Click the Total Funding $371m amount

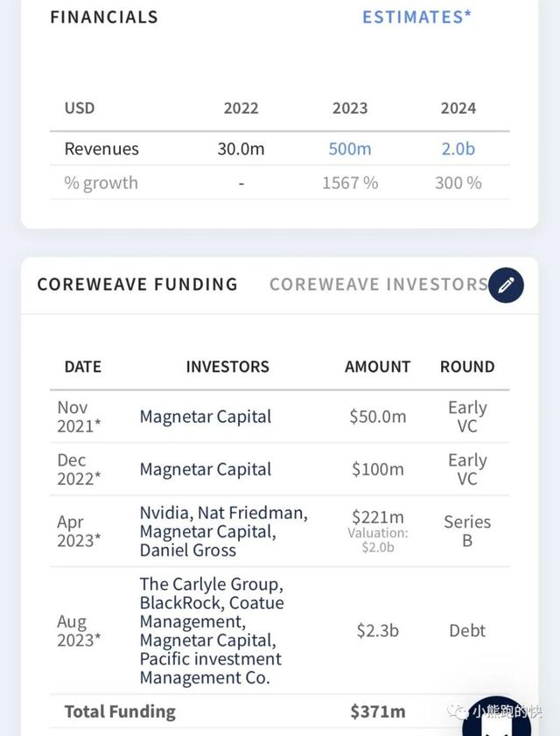click(x=377, y=711)
